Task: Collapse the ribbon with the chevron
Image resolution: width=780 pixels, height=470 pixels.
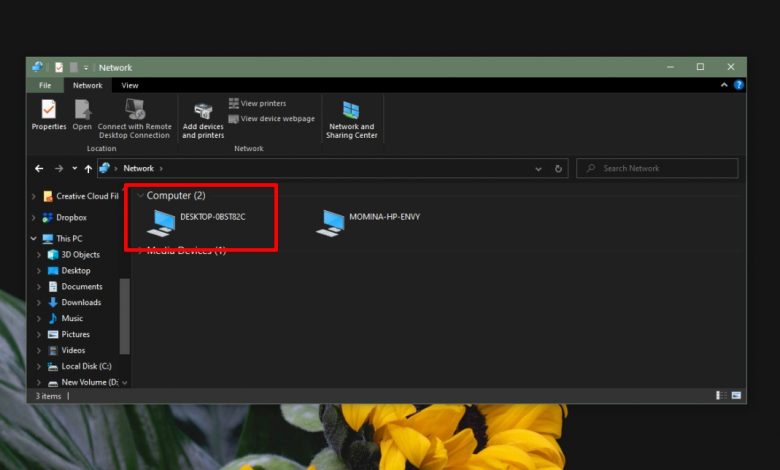Action: pyautogui.click(x=724, y=85)
